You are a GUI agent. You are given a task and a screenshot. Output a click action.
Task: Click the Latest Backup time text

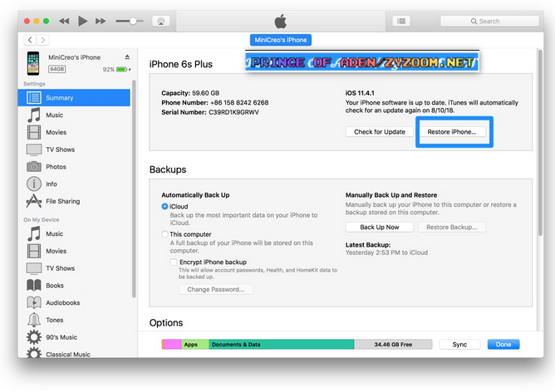386,252
